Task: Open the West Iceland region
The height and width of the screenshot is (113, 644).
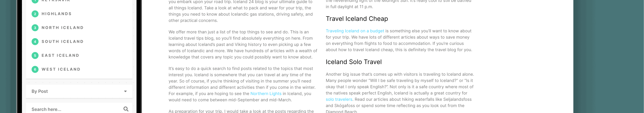Action: pyautogui.click(x=61, y=69)
